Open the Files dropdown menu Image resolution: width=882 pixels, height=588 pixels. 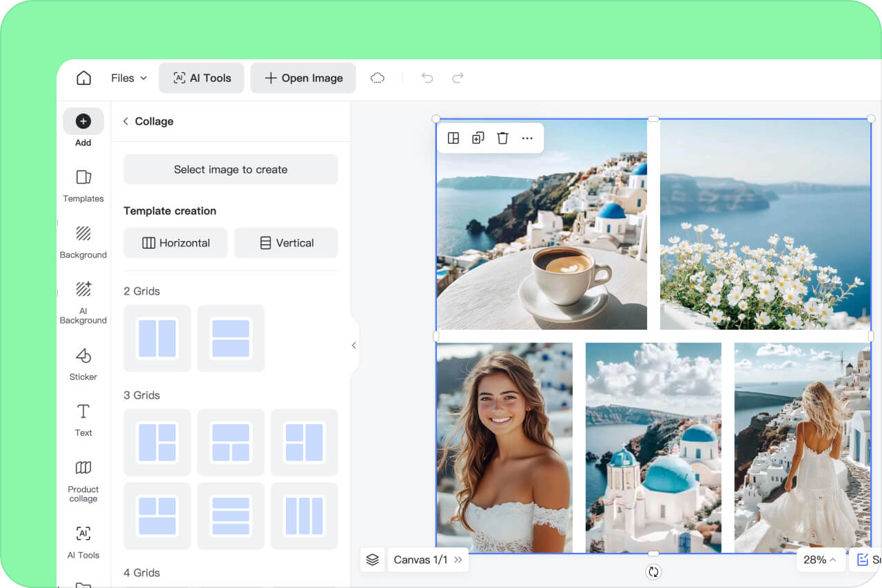click(130, 78)
